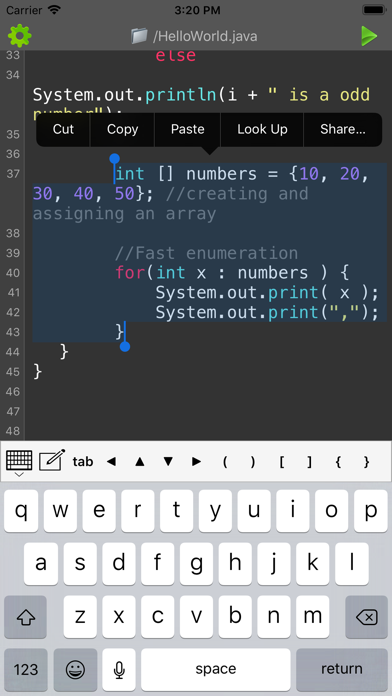Image resolution: width=392 pixels, height=696 pixels.
Task: Tap the space bar
Action: tap(216, 669)
